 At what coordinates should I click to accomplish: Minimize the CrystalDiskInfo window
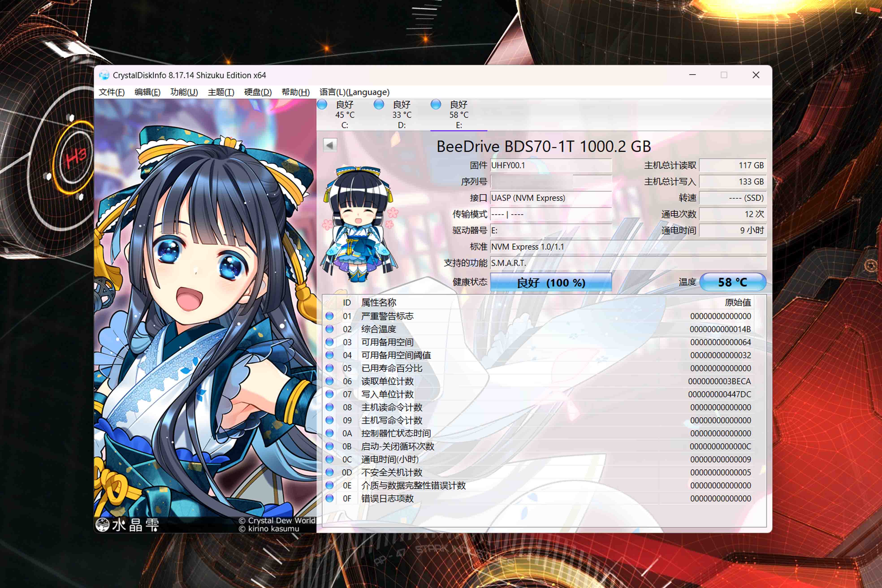coord(692,75)
